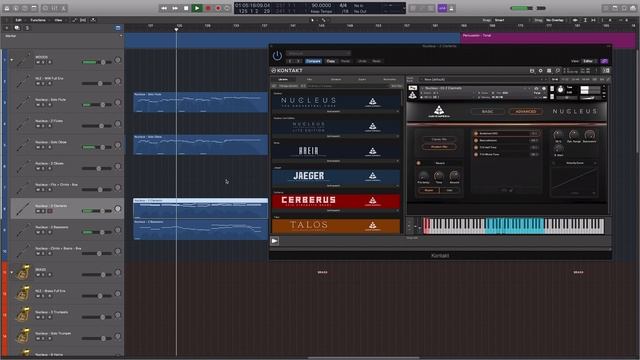Open the Note Pads icon

(x=615, y=8)
